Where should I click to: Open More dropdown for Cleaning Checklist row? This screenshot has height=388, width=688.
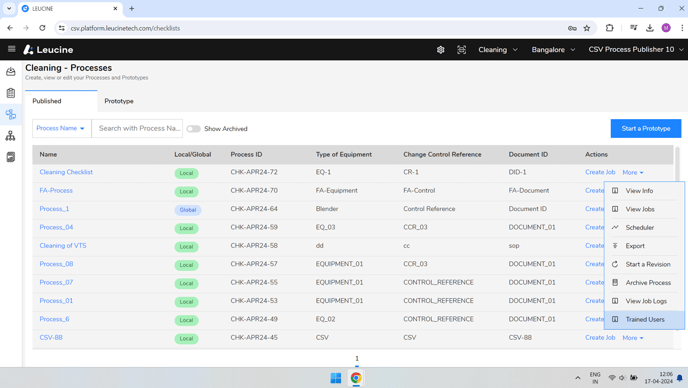[633, 172]
